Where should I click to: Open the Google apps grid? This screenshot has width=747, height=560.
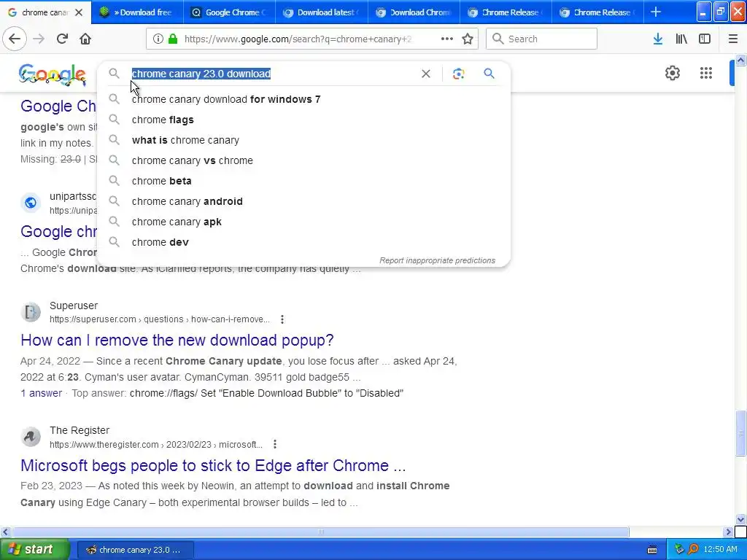[705, 73]
